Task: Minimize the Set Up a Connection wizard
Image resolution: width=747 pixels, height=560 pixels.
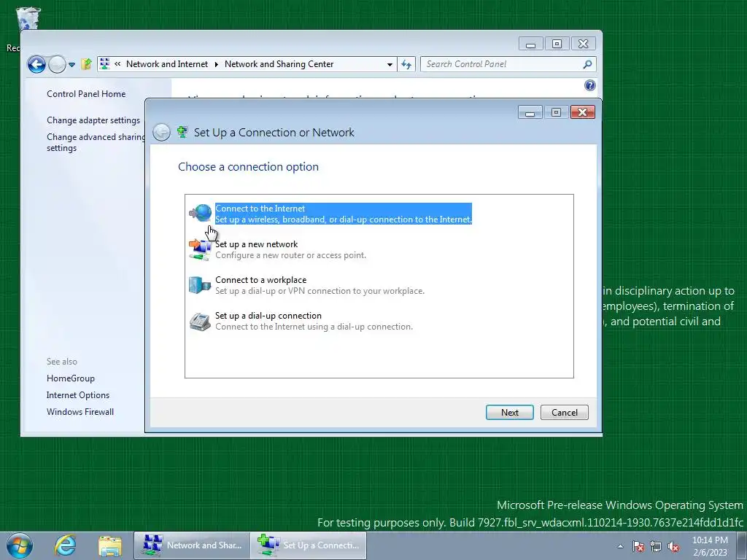Action: coord(530,112)
